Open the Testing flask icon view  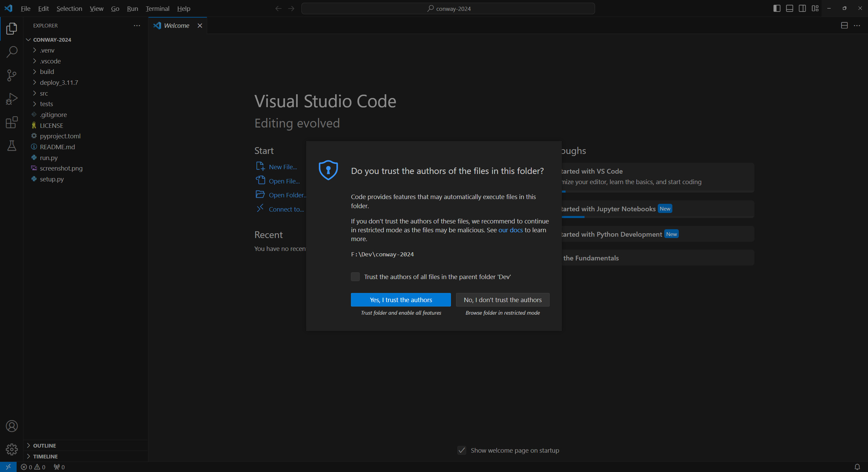(12, 146)
